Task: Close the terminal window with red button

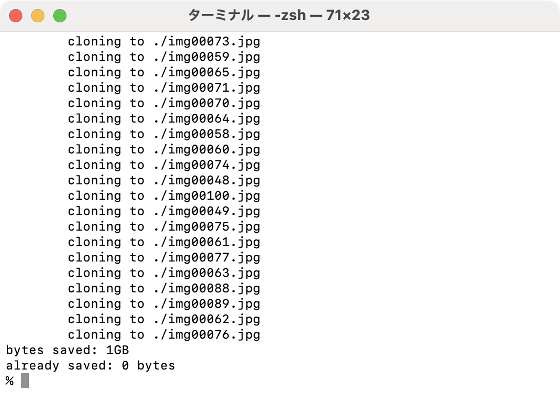Action: [16, 16]
